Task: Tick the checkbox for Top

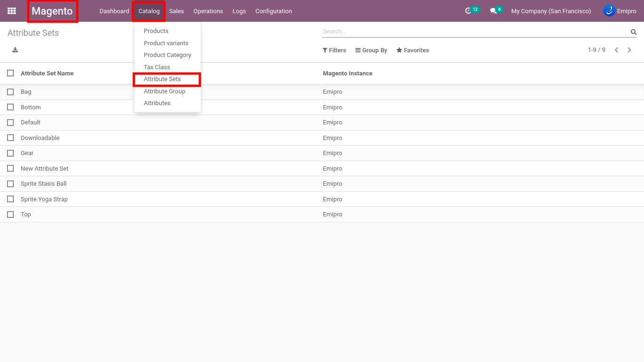Action: point(10,214)
